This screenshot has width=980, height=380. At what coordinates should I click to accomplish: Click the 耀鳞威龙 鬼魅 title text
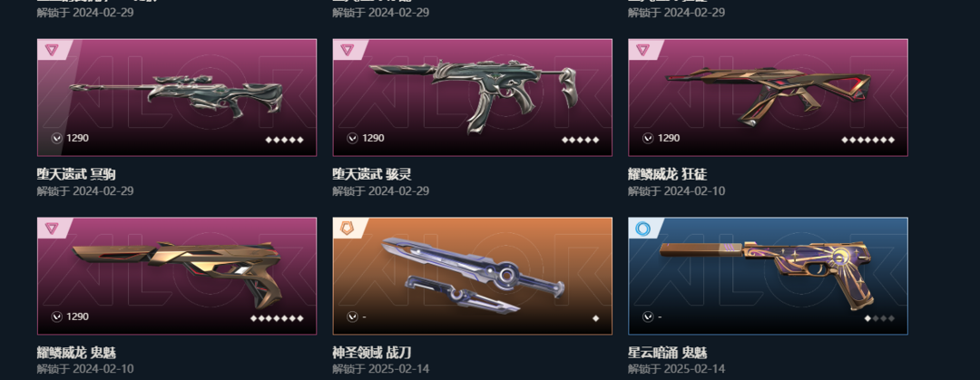tap(76, 353)
